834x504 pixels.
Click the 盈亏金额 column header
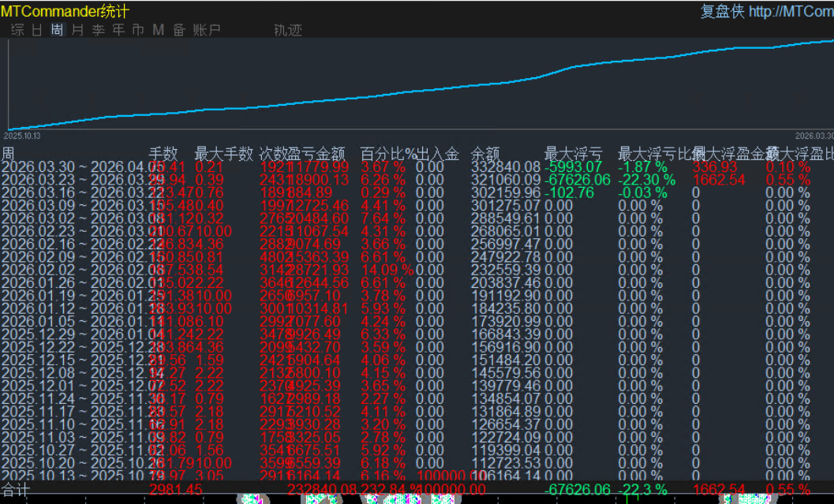[316, 154]
